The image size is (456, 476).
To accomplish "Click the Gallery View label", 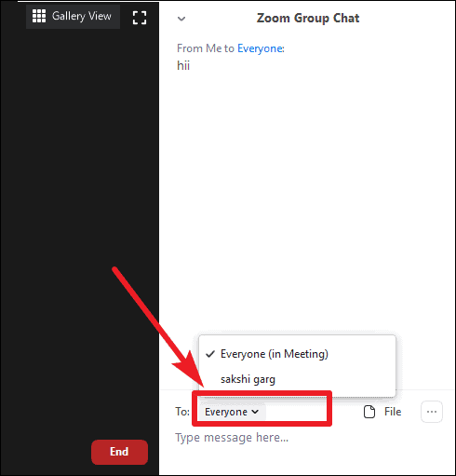I will pyautogui.click(x=82, y=16).
